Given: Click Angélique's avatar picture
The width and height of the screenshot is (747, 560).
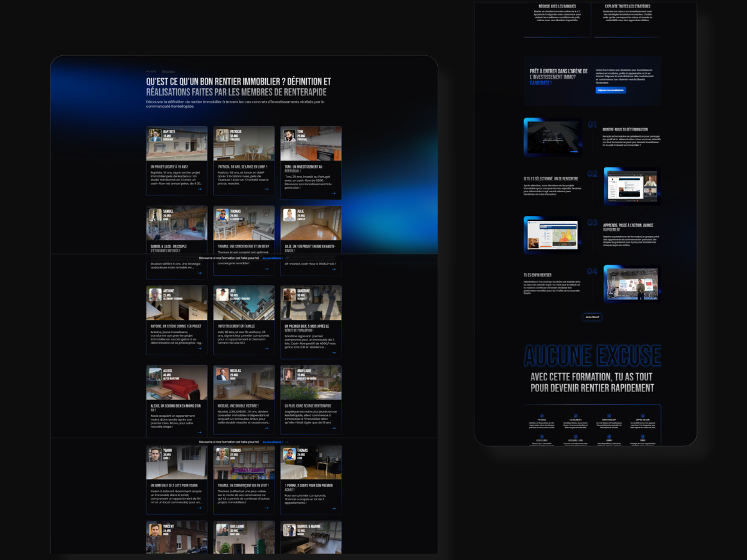Looking at the screenshot, I should [x=289, y=374].
